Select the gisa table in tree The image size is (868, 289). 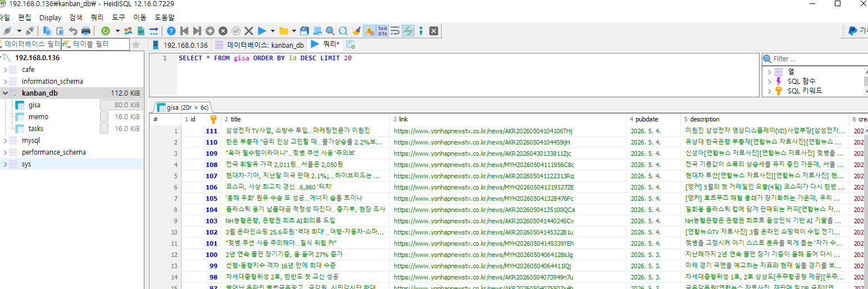34,105
